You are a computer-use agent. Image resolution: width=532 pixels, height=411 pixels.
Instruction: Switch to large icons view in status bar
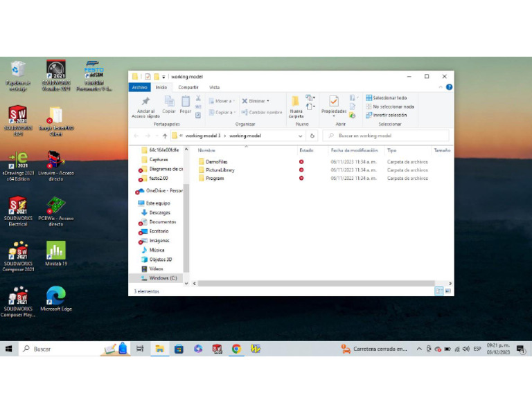[447, 292]
